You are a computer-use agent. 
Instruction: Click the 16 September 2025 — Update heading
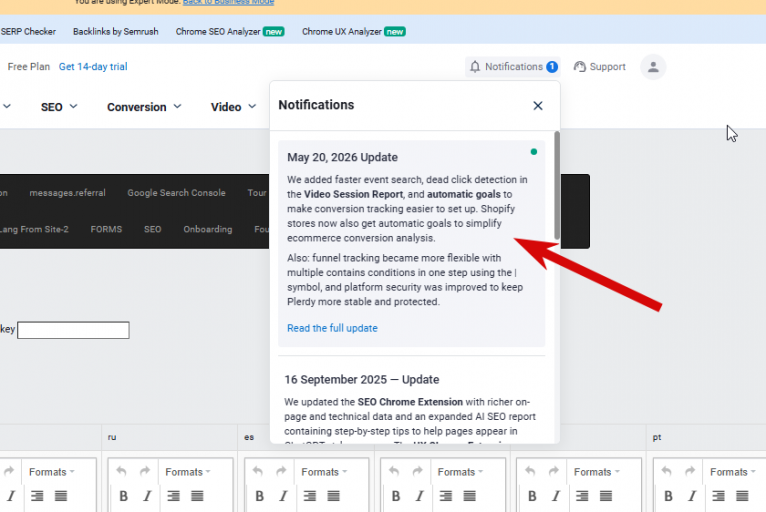[x=362, y=380]
